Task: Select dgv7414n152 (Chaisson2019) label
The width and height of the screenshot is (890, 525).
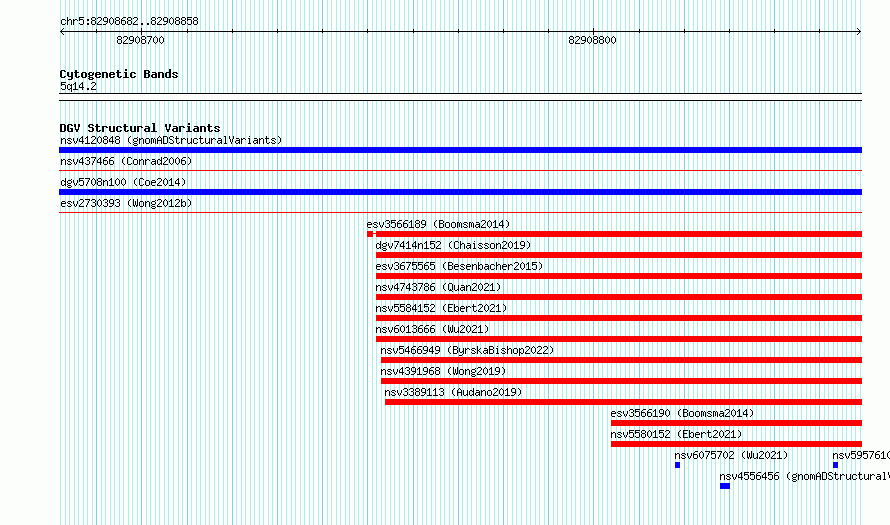Action: [x=454, y=245]
